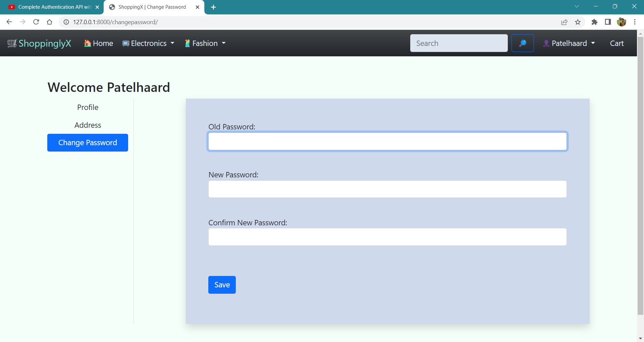Click the blue search magnifier button

click(x=523, y=43)
